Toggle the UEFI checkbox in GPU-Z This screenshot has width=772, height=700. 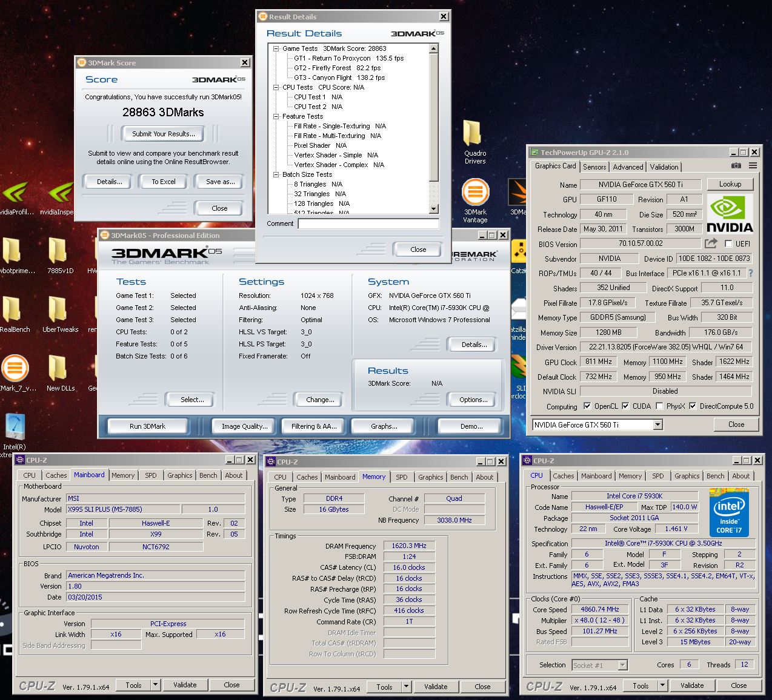pos(728,244)
